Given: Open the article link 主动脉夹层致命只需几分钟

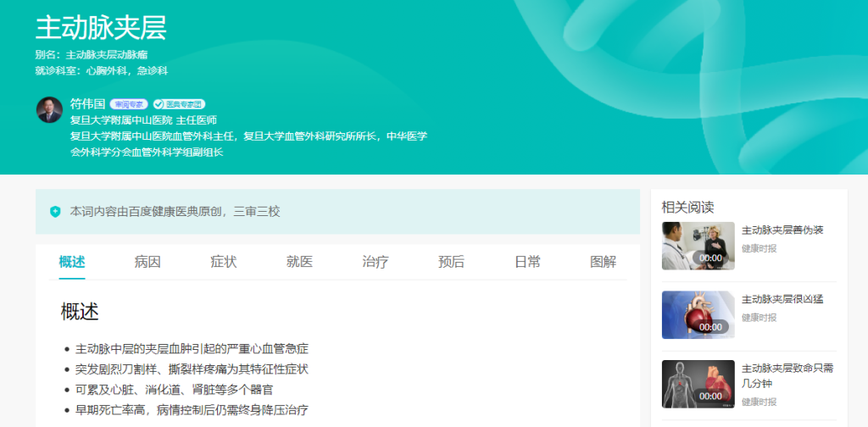Looking at the screenshot, I should point(787,376).
